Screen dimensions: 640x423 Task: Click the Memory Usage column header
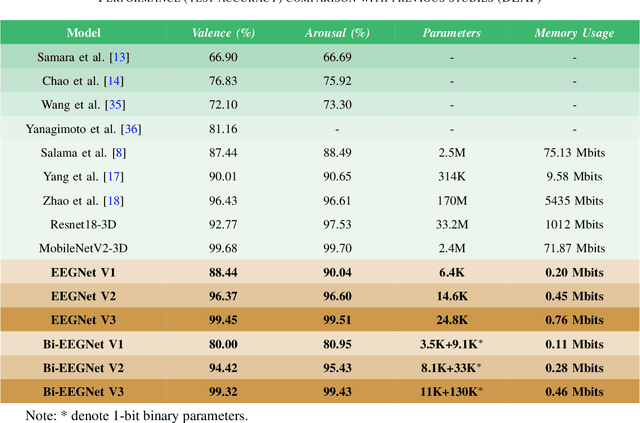(x=574, y=33)
